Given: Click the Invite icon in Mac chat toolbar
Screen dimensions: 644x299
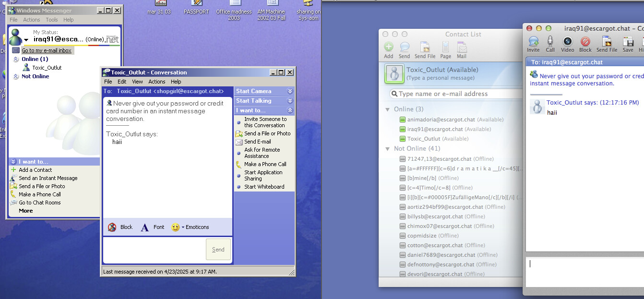Looking at the screenshot, I should (534, 41).
